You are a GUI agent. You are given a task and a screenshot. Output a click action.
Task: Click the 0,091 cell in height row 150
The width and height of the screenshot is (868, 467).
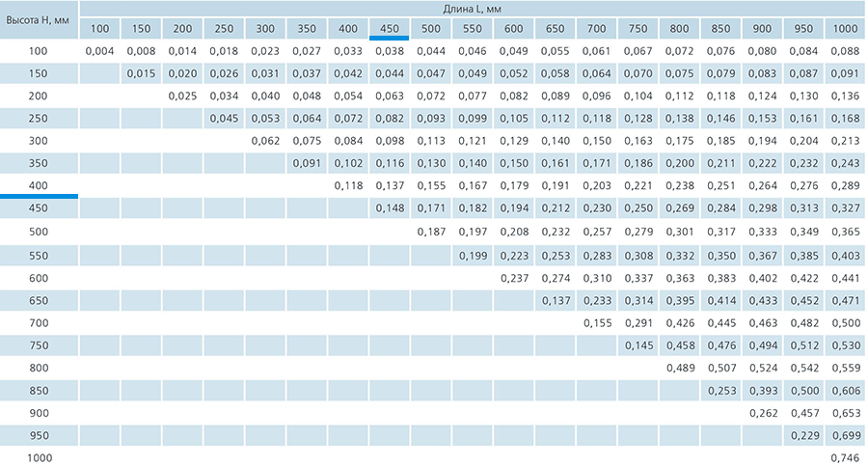tap(845, 73)
